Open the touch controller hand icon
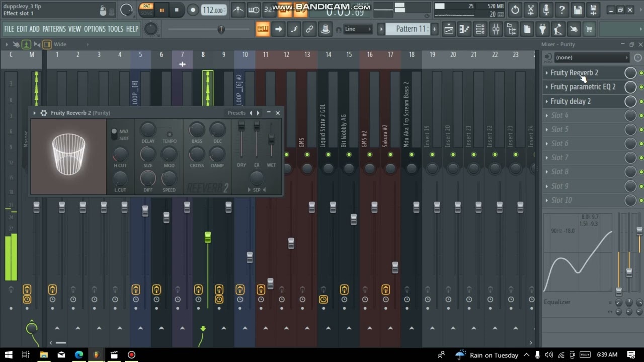644x362 pixels. [x=573, y=29]
